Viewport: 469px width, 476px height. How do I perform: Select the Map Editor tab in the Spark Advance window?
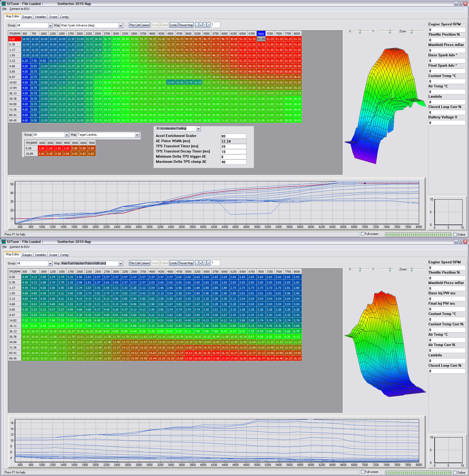coord(12,16)
